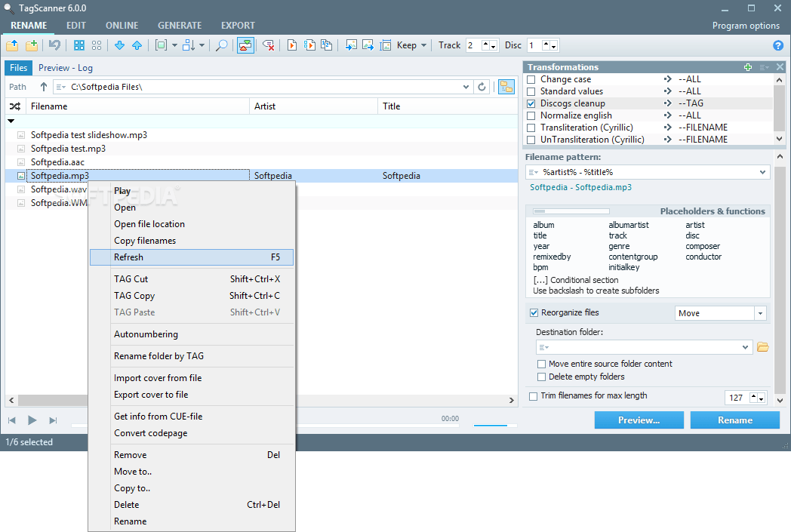791x532 pixels.
Task: Uncheck the Discogs cleanup transformation
Action: 532,103
